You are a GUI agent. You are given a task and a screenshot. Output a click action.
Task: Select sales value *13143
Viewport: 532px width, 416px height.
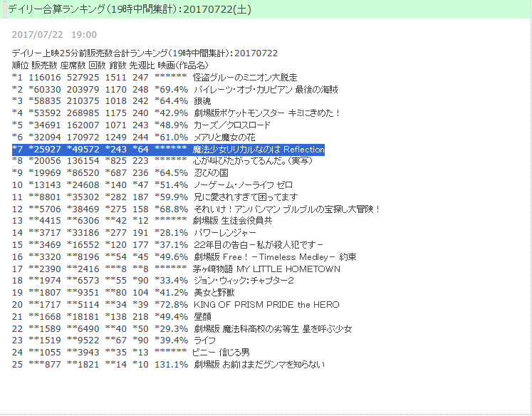[x=45, y=185]
